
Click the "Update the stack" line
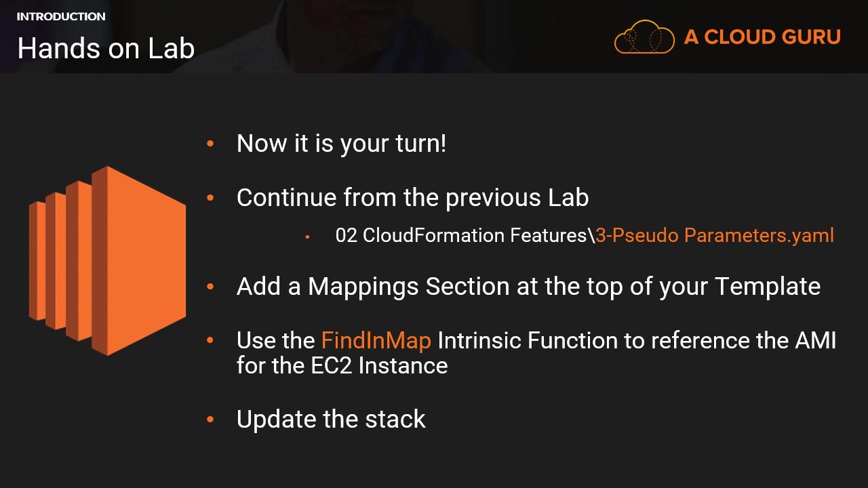(x=331, y=420)
